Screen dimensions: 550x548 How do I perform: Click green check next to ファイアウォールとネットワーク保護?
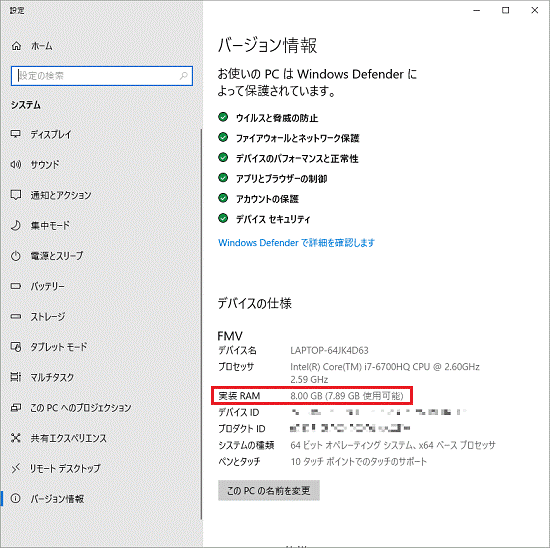coord(223,137)
